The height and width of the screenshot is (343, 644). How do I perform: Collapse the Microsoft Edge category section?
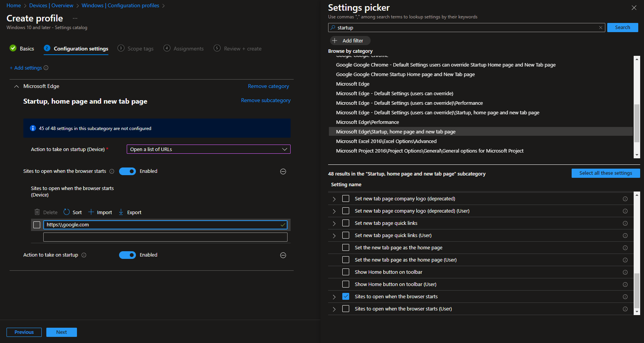click(16, 86)
